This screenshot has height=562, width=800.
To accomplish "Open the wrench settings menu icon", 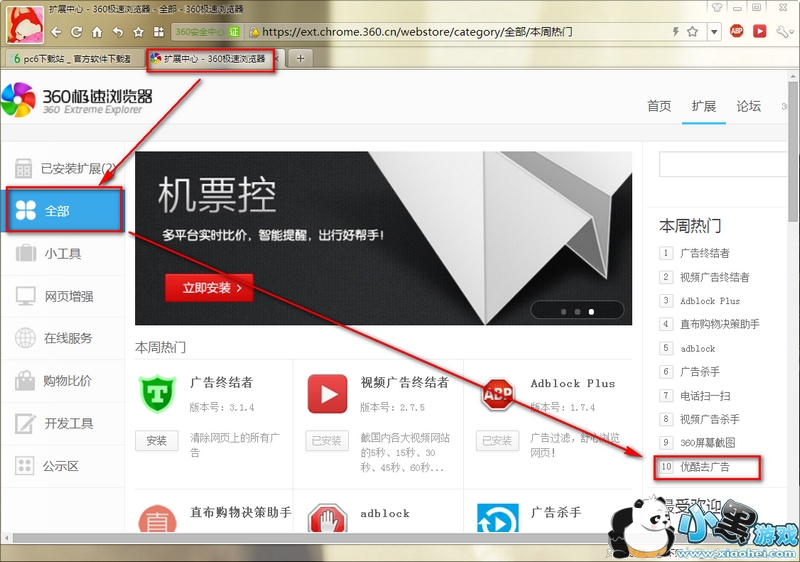I will [784, 32].
